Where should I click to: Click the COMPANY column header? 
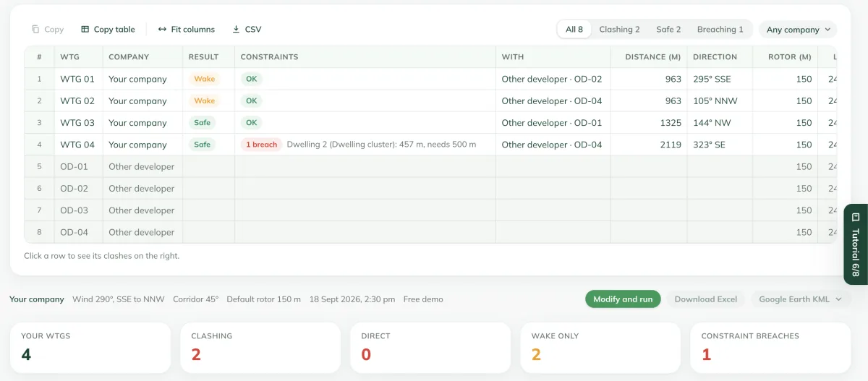[143, 57]
